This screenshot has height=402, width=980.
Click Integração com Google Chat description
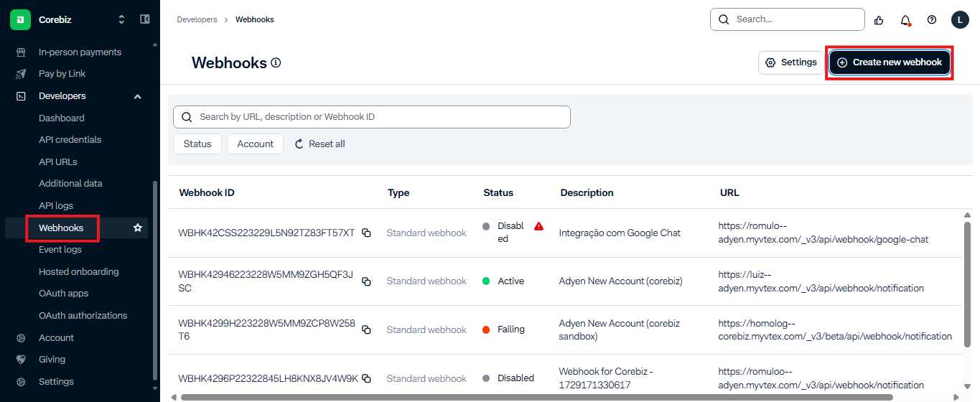tap(620, 233)
